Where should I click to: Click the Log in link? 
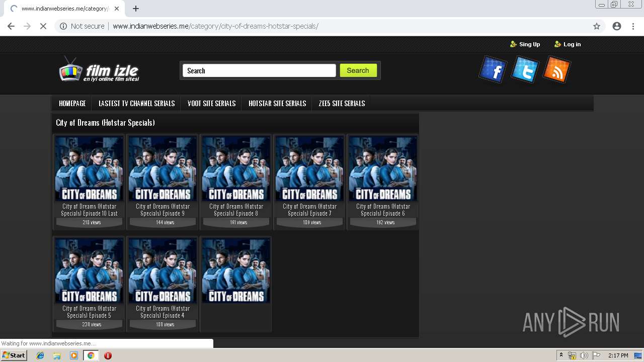[568, 44]
